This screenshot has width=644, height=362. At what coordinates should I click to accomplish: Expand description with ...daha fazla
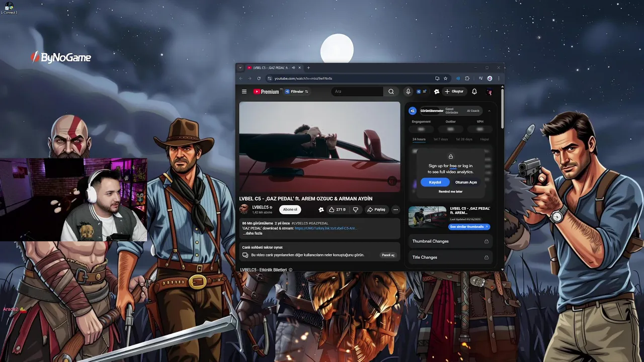click(252, 233)
